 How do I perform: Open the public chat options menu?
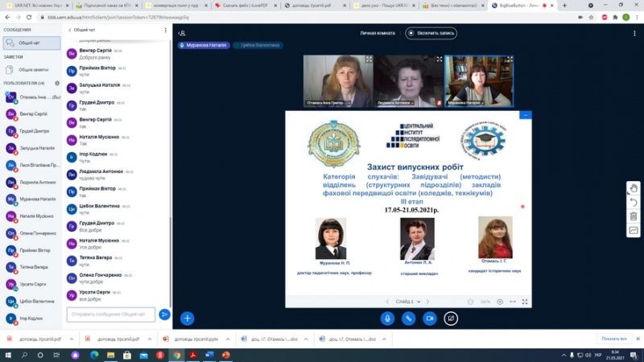[166, 30]
